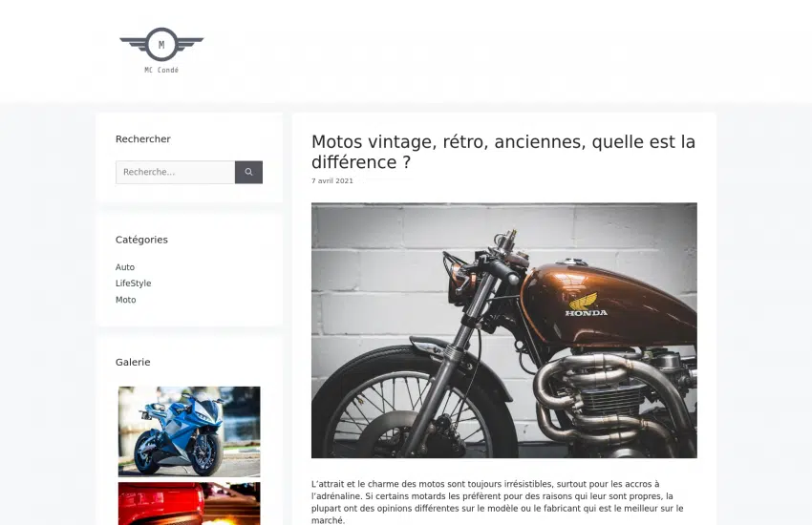Open the winged MC Condé logo
The image size is (812, 525).
(x=161, y=51)
